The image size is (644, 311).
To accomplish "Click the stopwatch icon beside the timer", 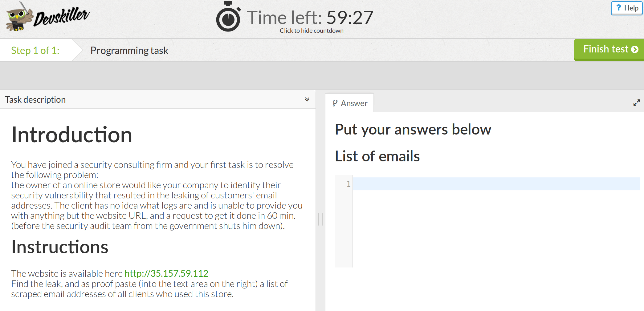I will [228, 17].
